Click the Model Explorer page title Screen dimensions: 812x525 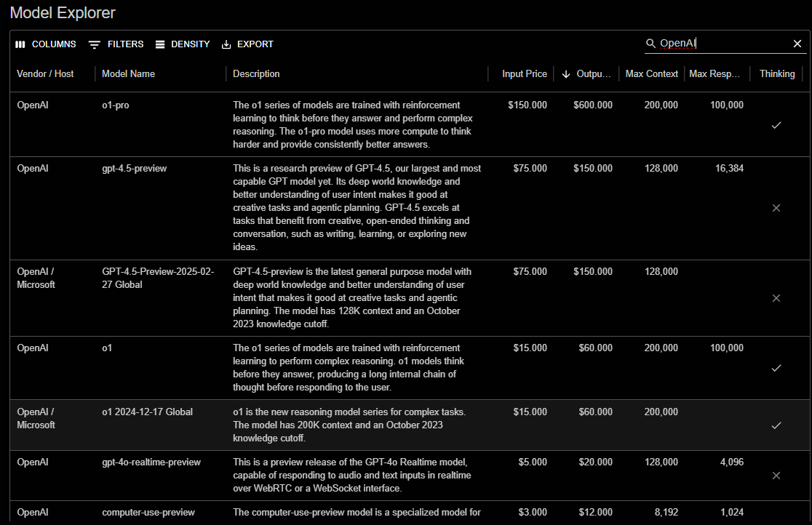(63, 13)
